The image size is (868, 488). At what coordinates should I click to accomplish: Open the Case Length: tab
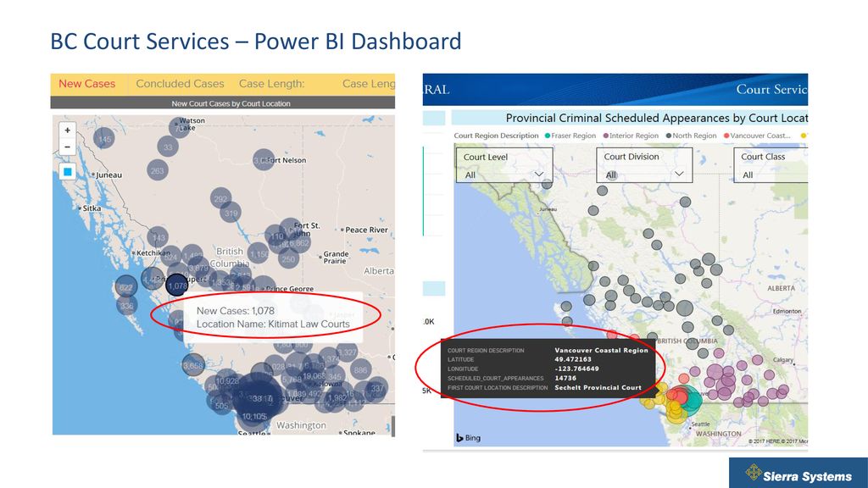[272, 84]
